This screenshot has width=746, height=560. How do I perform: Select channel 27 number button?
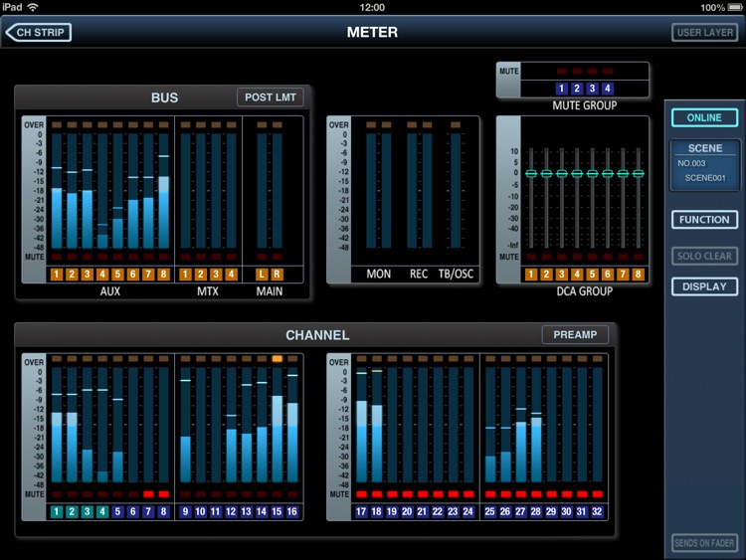520,511
